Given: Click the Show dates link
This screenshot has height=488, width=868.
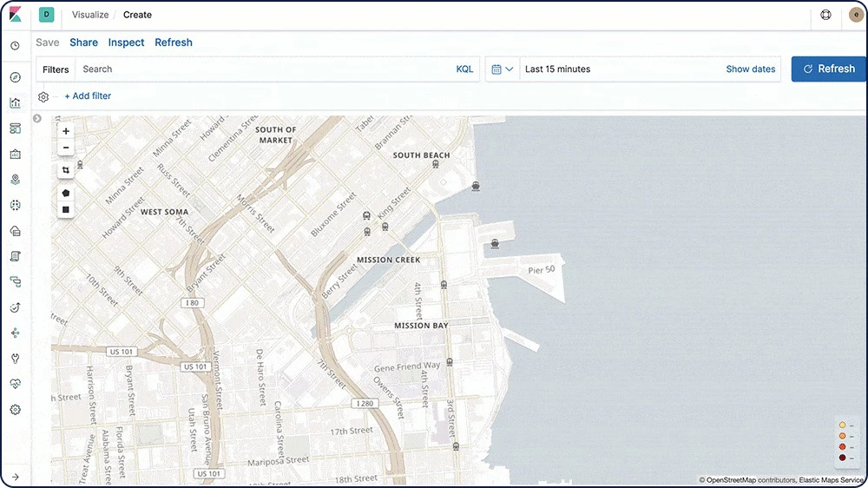Looking at the screenshot, I should pyautogui.click(x=751, y=69).
